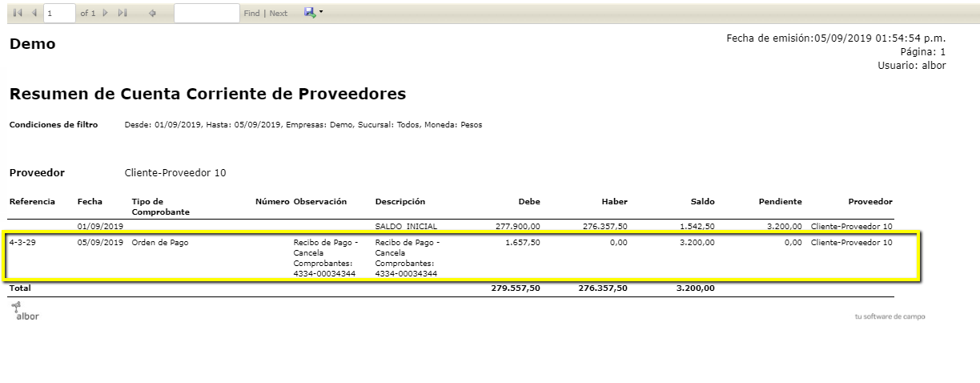980x383 pixels.
Task: Go back to the parent report
Action: 152,14
